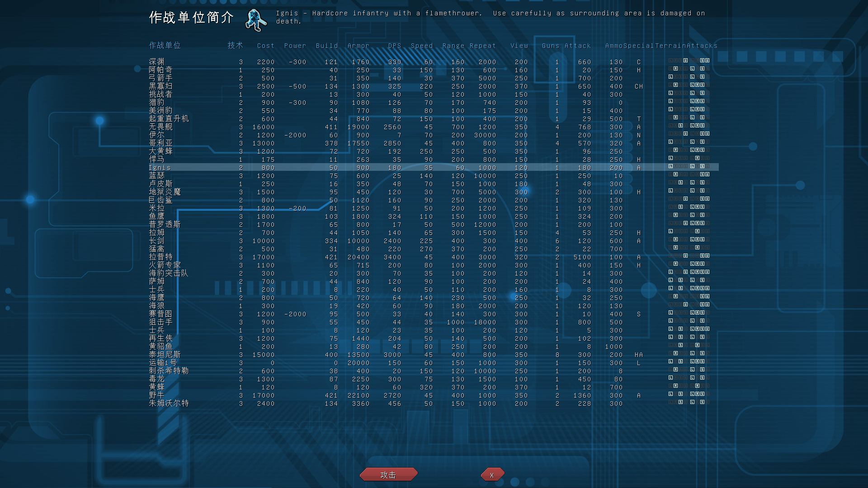Image resolution: width=868 pixels, height=488 pixels.
Task: Select the 哥利亚 unit row
Action: tap(434, 143)
